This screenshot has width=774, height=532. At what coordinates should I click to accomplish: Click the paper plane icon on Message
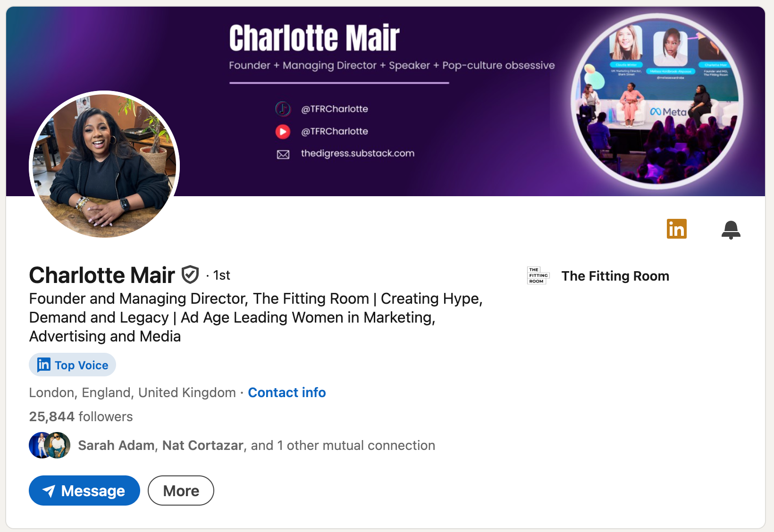tap(49, 491)
